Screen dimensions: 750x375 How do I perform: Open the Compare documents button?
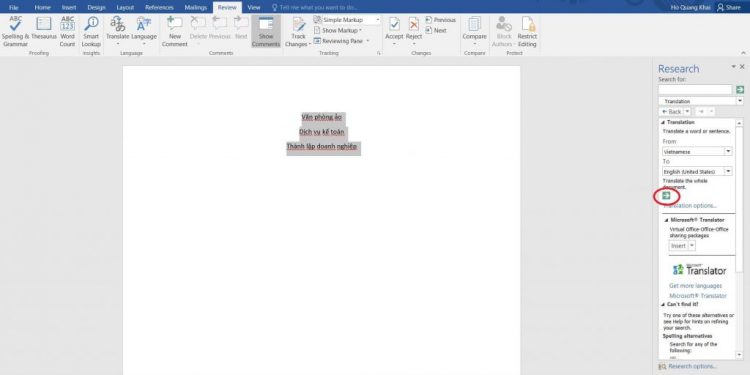(x=474, y=31)
